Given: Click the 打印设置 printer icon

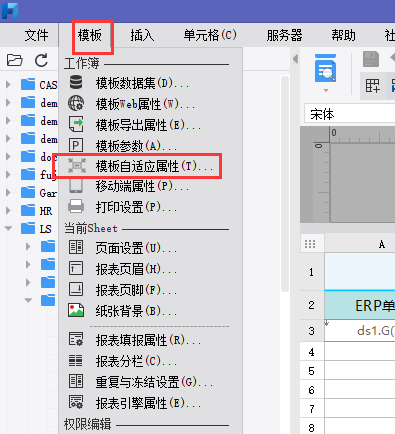Looking at the screenshot, I should (x=76, y=206).
